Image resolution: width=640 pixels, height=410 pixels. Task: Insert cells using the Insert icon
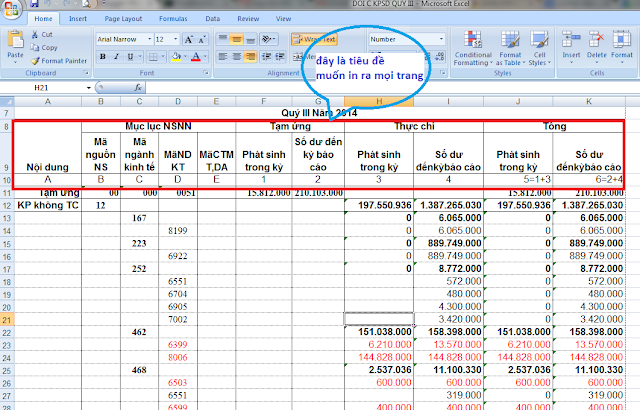[571, 47]
